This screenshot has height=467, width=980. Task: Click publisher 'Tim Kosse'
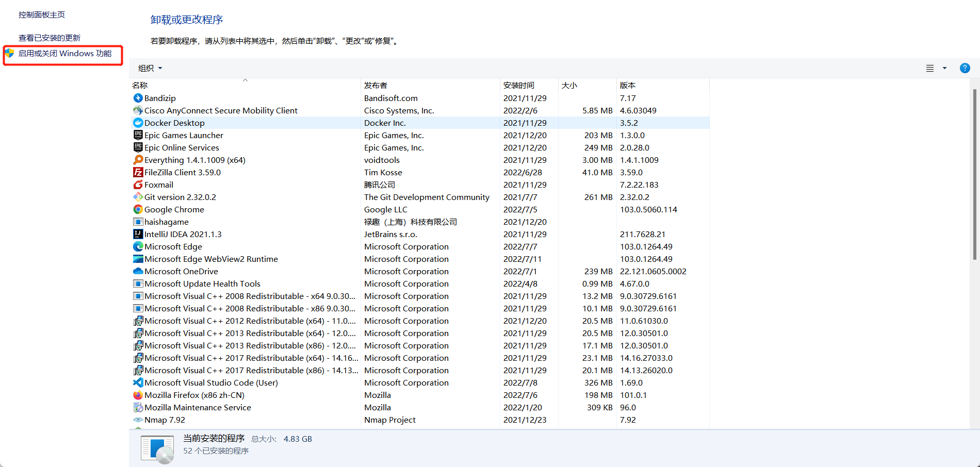pos(383,172)
